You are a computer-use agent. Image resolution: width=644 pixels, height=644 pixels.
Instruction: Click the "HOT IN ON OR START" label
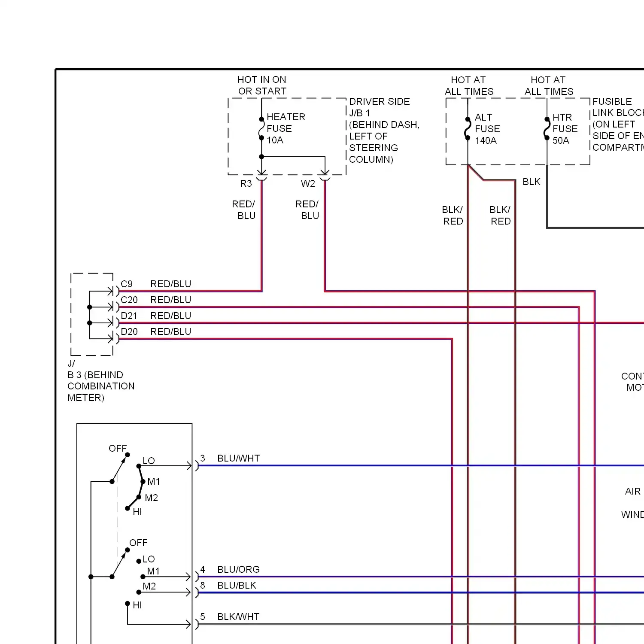point(262,85)
